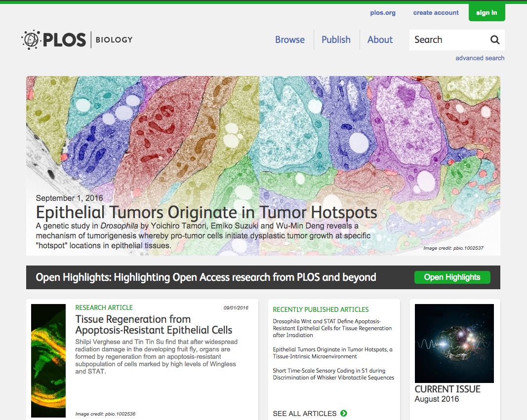The height and width of the screenshot is (420, 527).
Task: Open Epithelial Tumors Originate, a Tissue-Intrinsic Microenvironment link
Action: tap(332, 353)
